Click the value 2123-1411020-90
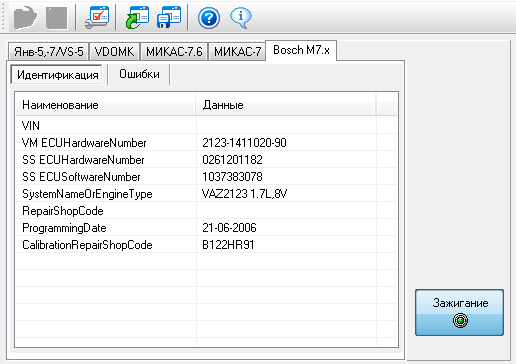Screen dimensions: 516x364 (244, 143)
